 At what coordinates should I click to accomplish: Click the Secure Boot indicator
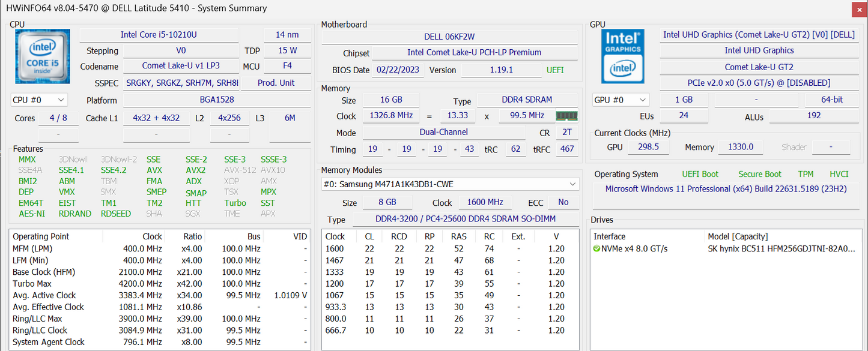(x=760, y=174)
